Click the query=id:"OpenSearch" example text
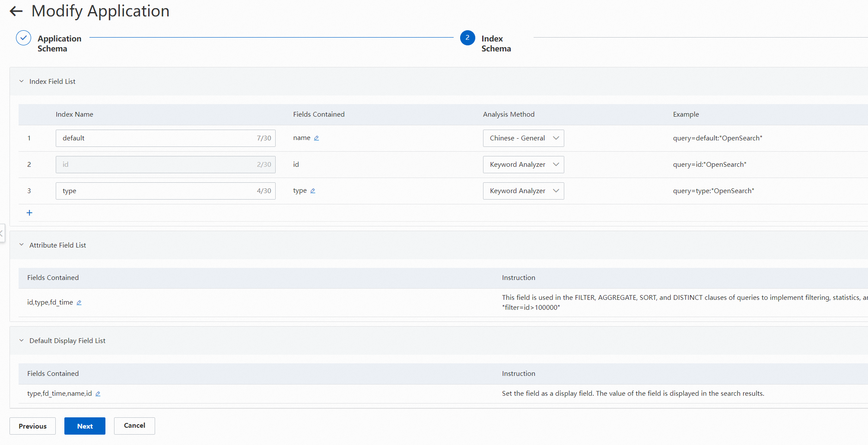This screenshot has width=868, height=445. click(709, 165)
